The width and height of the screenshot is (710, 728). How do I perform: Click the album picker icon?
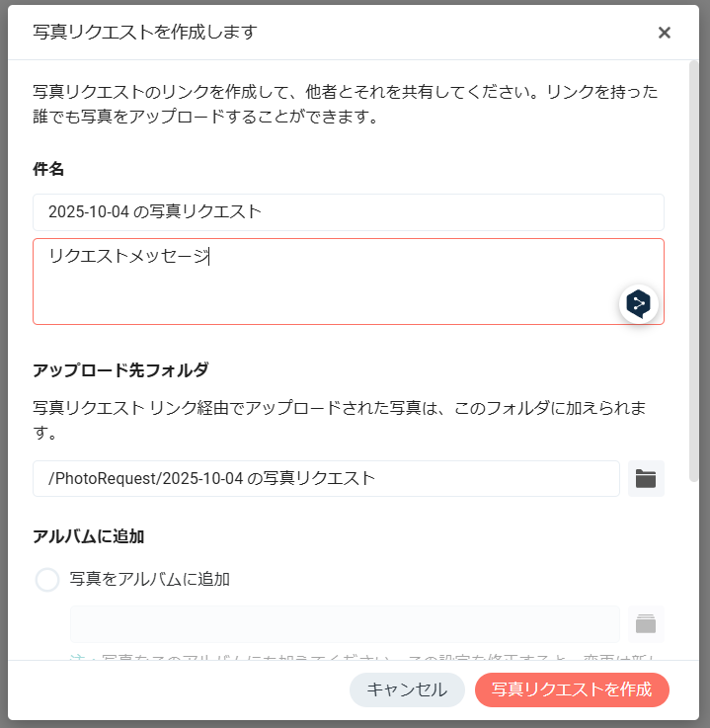click(x=646, y=624)
